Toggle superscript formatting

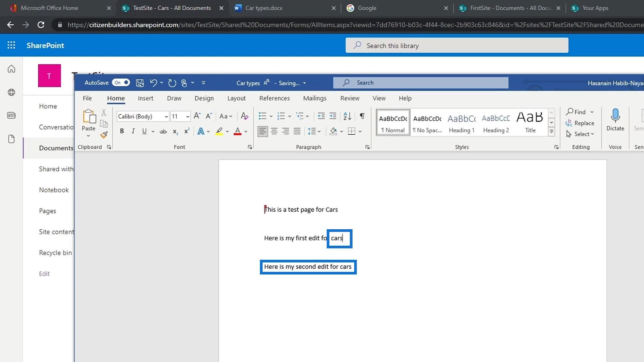pyautogui.click(x=187, y=131)
